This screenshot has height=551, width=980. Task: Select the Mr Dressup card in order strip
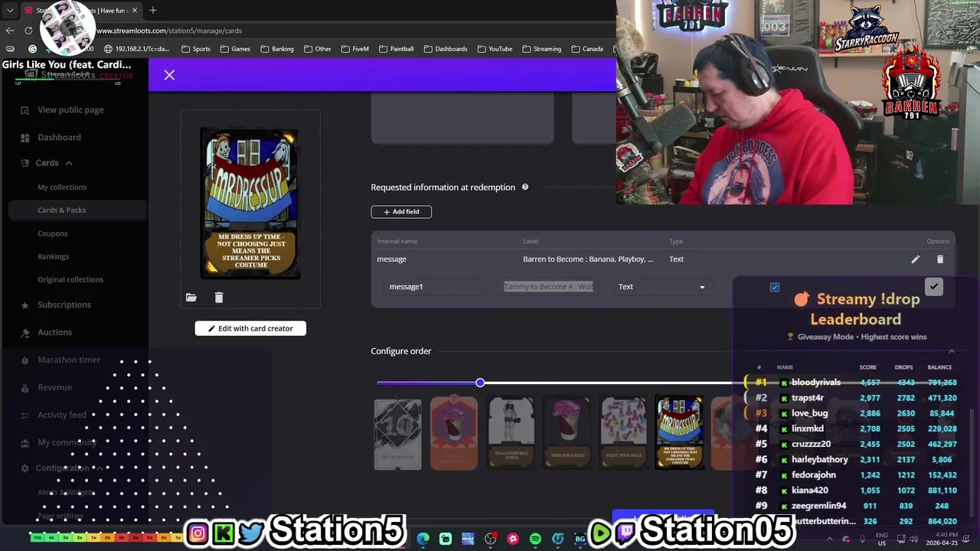680,432
